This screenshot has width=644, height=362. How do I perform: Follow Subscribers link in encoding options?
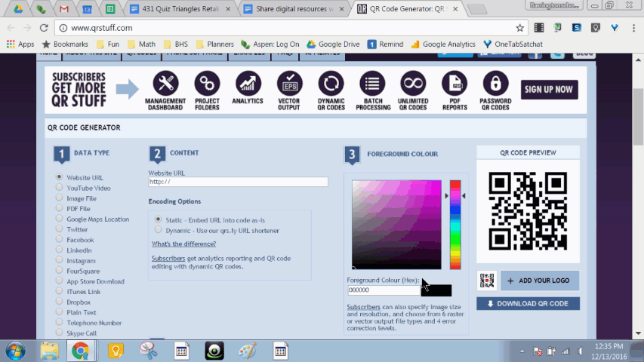pyautogui.click(x=168, y=258)
